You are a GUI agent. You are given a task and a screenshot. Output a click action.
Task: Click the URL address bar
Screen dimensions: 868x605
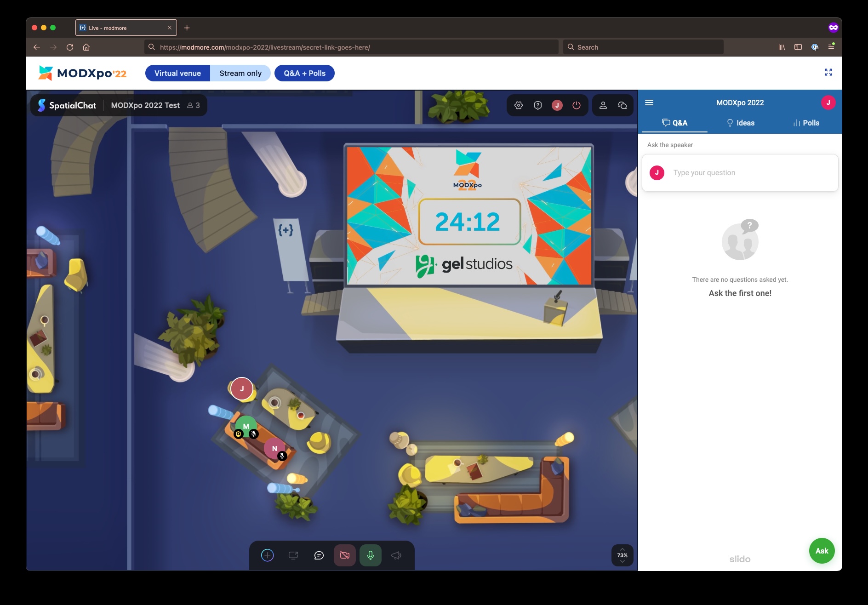coord(351,47)
